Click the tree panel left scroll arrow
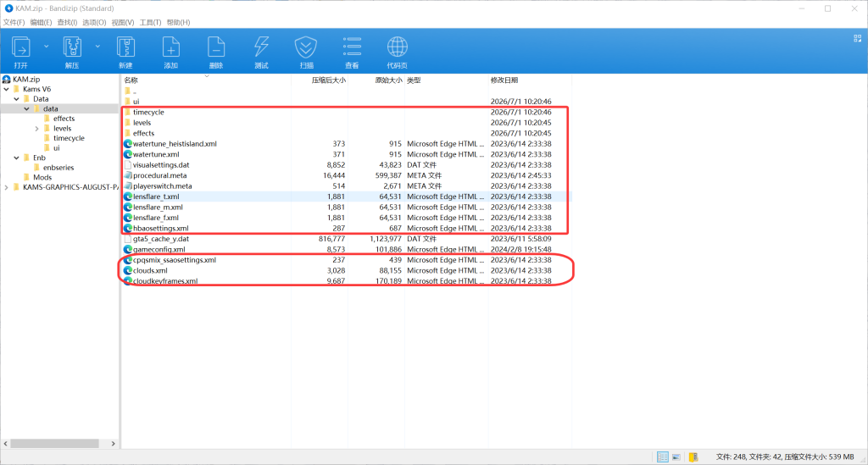The height and width of the screenshot is (465, 868). pos(6,444)
